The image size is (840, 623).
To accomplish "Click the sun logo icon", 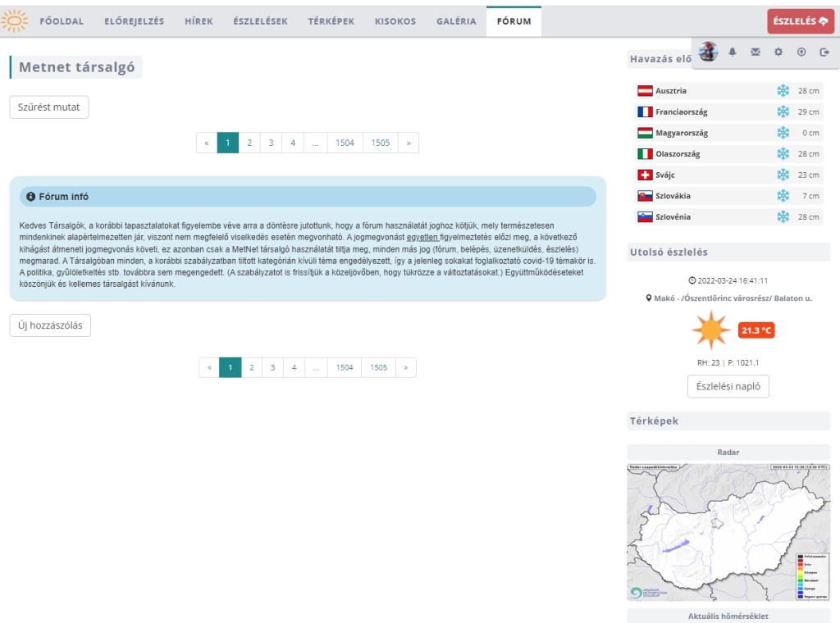I will [x=14, y=21].
